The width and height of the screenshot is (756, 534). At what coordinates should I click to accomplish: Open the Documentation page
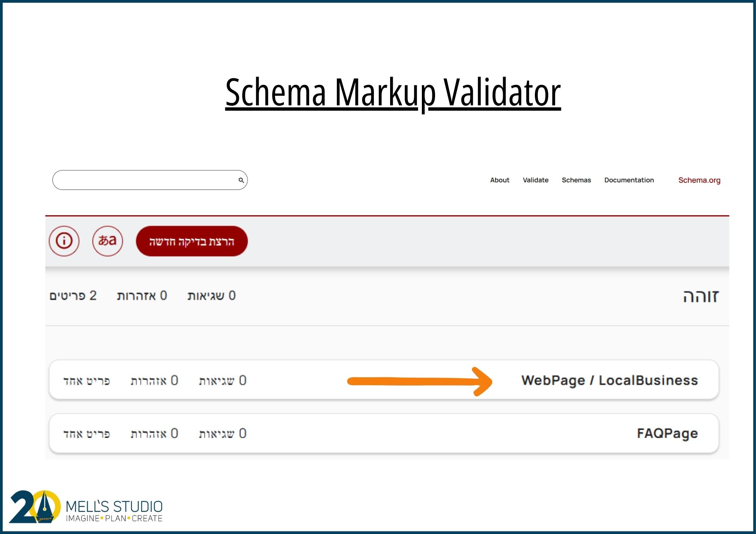click(629, 180)
